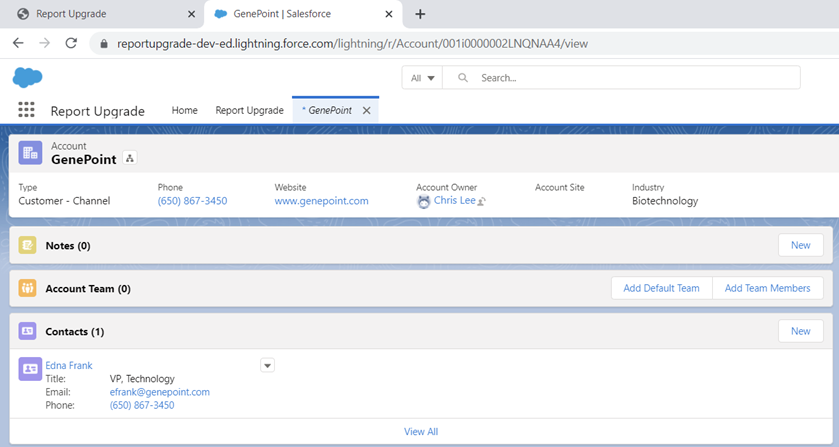Click the Edna Frank contact icon
Viewport: 839px width, 447px height.
point(30,369)
